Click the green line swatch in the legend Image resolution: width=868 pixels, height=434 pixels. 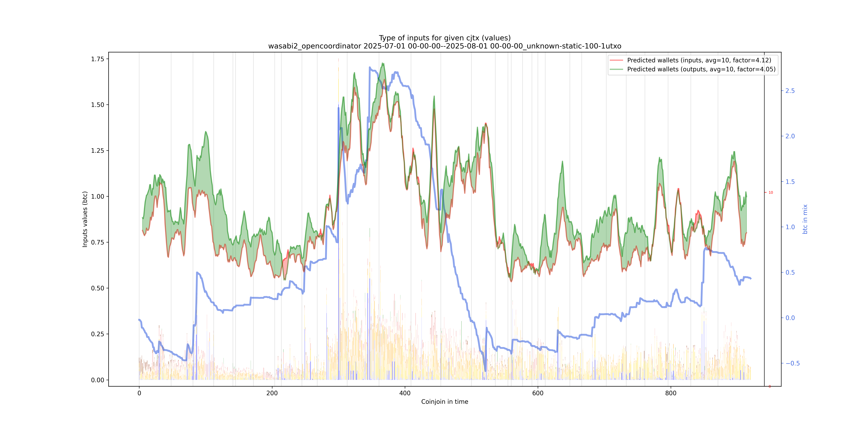[616, 69]
